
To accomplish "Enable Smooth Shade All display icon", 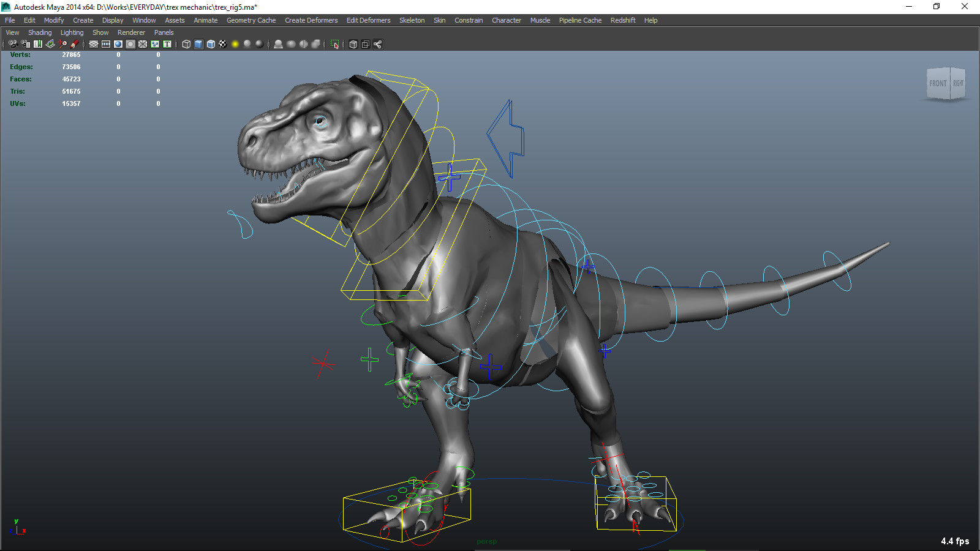I will click(198, 44).
